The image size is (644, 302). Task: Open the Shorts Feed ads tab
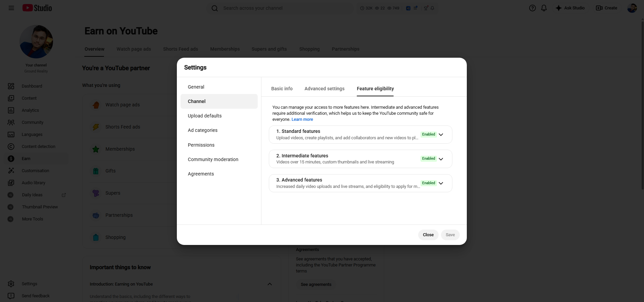click(181, 49)
